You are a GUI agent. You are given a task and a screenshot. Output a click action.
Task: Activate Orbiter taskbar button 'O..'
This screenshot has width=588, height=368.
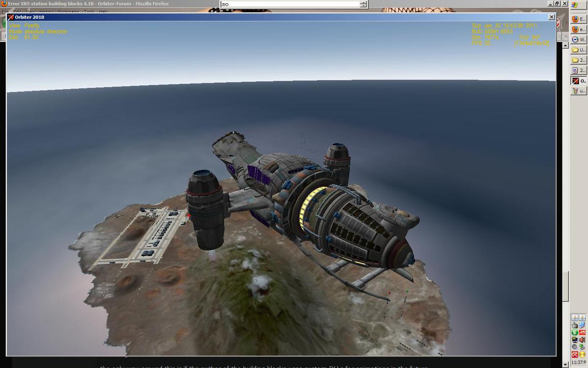579,81
